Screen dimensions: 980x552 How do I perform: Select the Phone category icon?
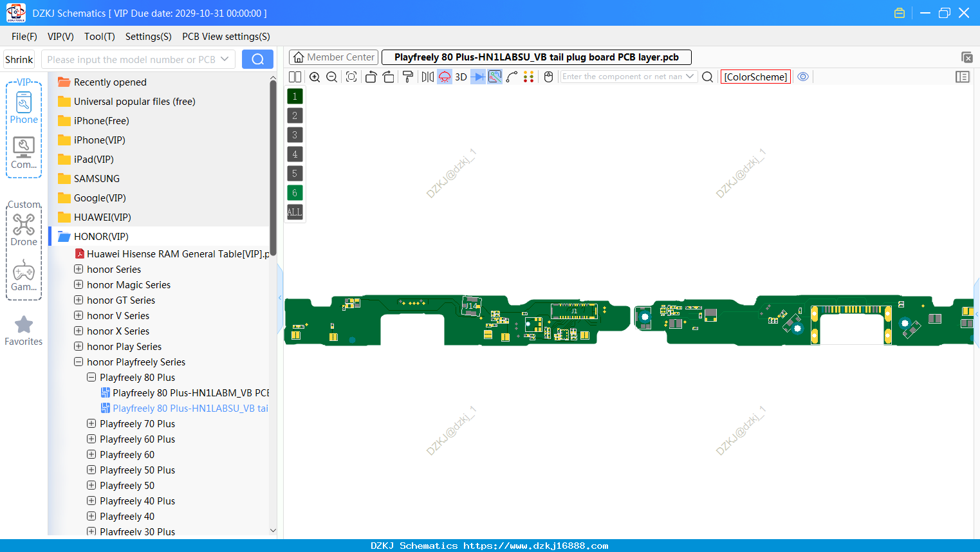pos(24,108)
